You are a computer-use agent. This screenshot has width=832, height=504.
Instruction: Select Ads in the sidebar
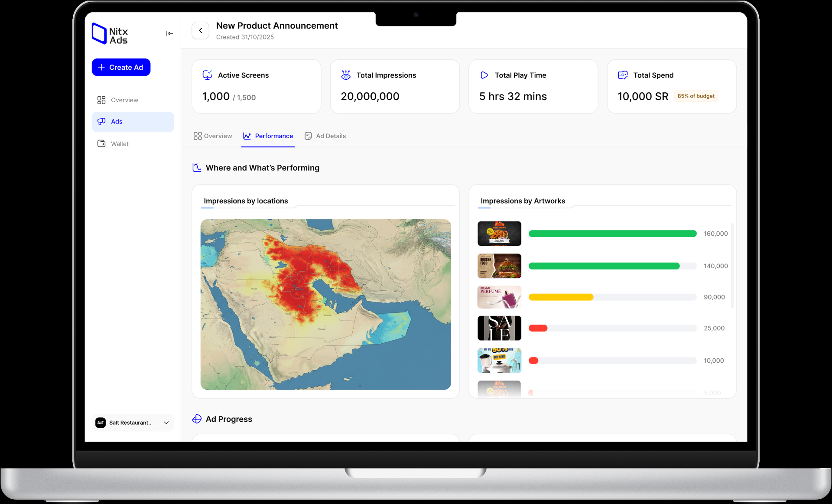[x=133, y=122]
